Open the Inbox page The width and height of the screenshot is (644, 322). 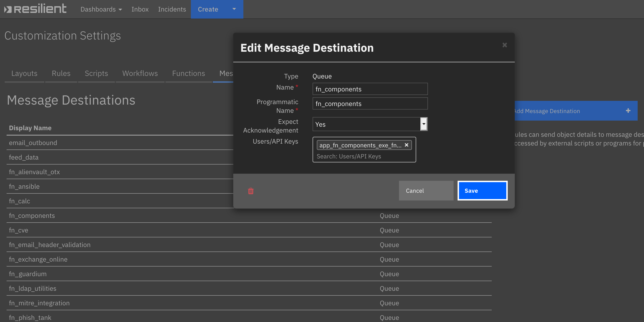pos(140,9)
